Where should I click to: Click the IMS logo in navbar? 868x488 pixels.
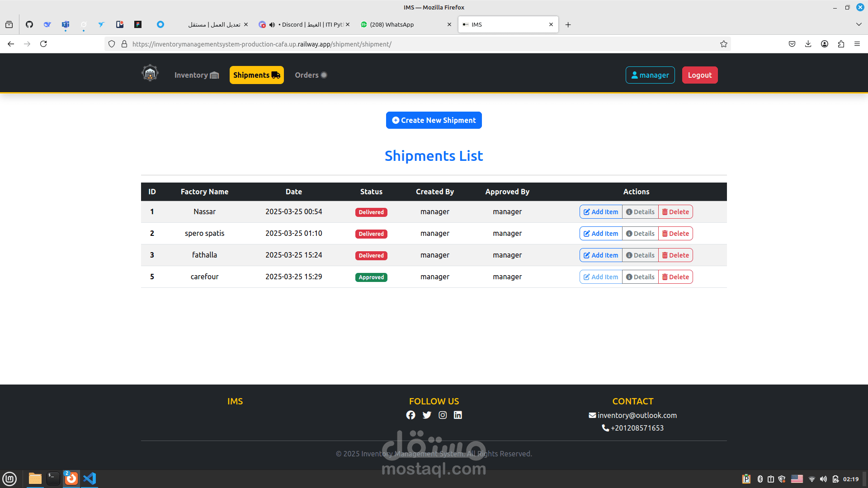click(150, 73)
